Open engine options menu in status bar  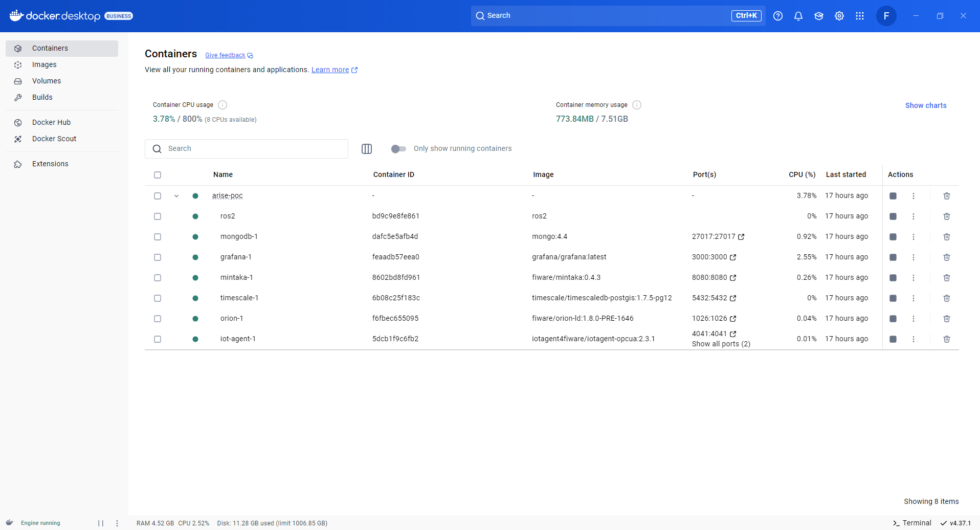(x=117, y=523)
